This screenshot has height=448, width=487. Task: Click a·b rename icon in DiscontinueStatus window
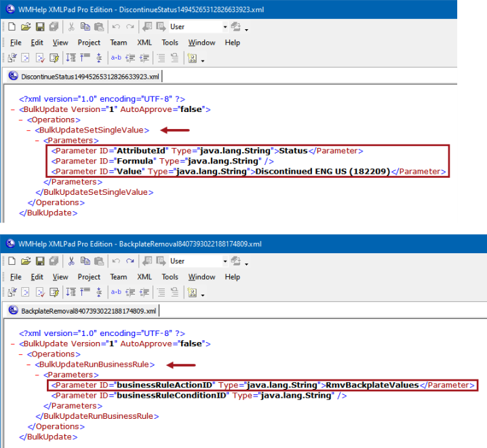point(116,58)
